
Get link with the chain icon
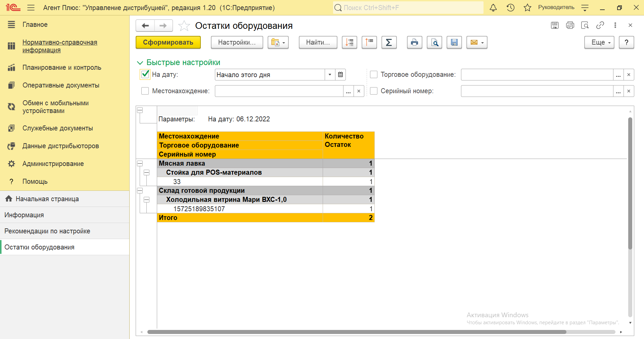coord(600,25)
